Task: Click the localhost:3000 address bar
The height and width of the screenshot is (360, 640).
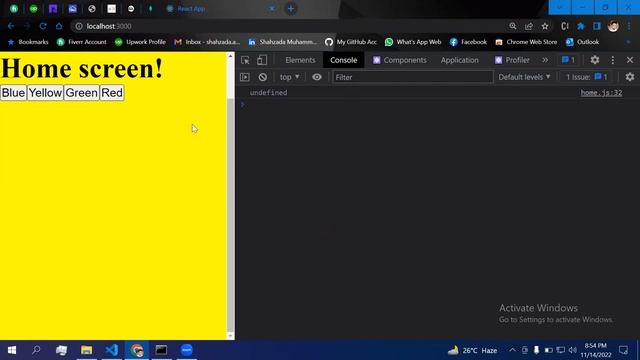Action: [x=286, y=26]
